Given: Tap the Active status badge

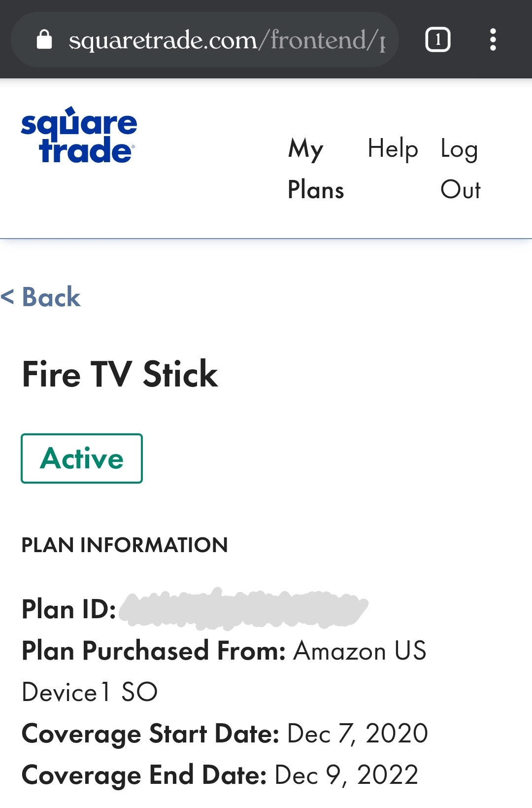Looking at the screenshot, I should [81, 458].
